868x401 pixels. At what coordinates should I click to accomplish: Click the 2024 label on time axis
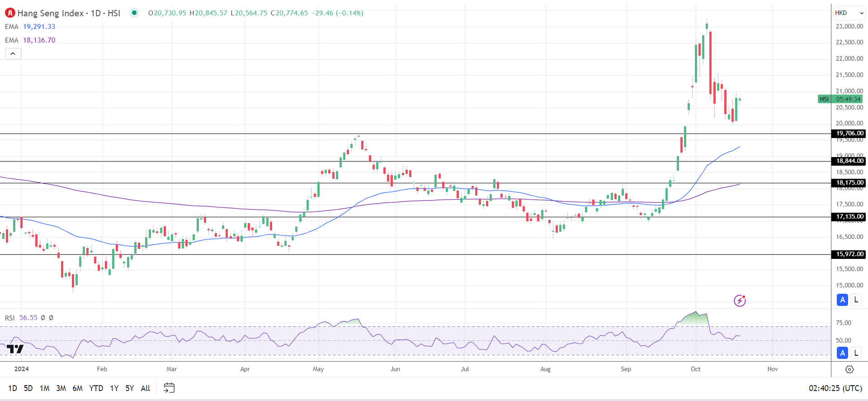click(21, 369)
